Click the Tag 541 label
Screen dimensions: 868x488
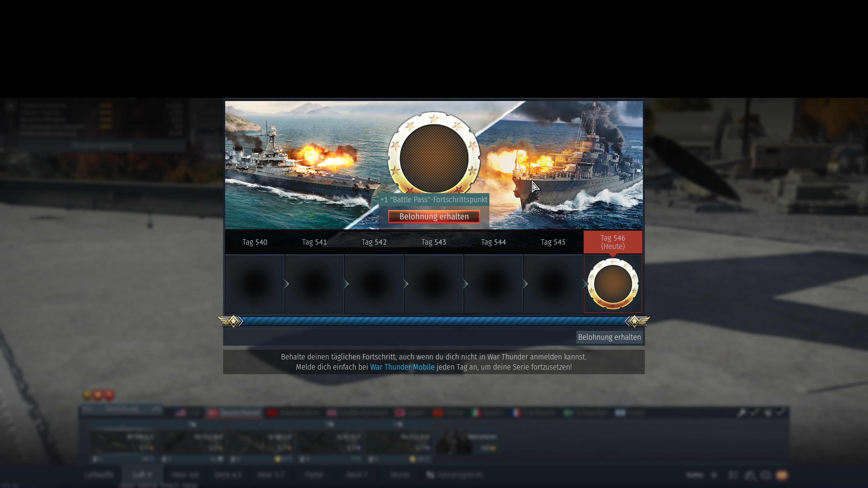tap(314, 242)
